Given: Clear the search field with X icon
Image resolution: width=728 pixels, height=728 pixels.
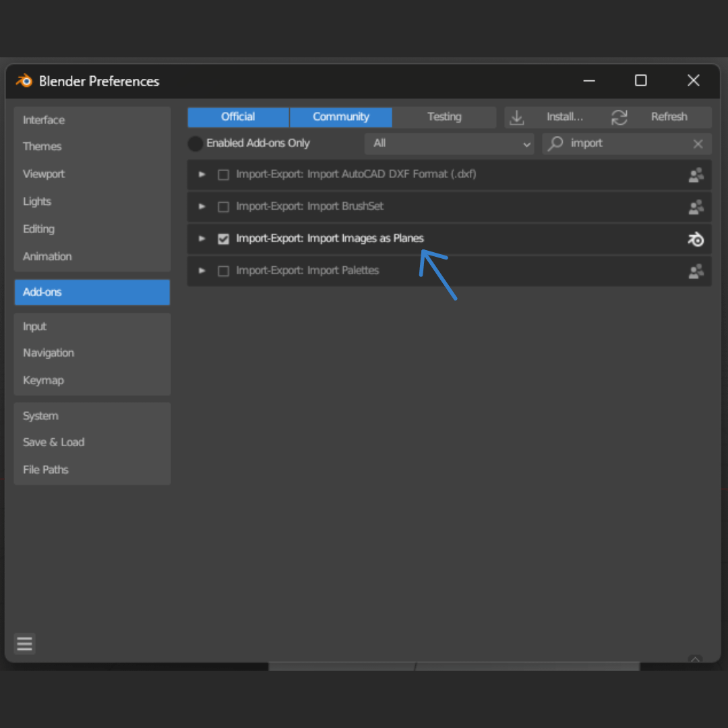Looking at the screenshot, I should coord(698,144).
